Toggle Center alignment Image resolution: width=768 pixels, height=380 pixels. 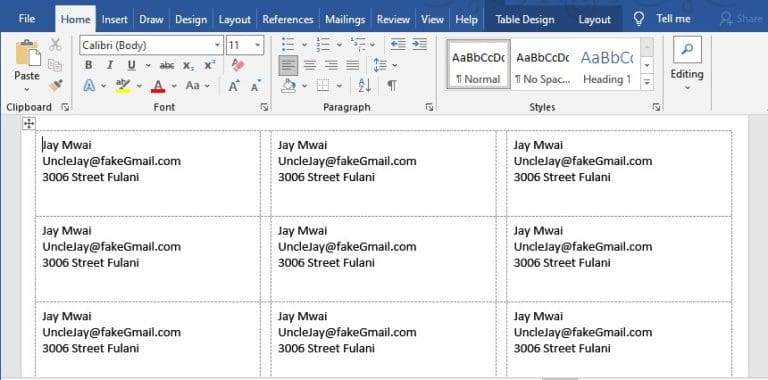pyautogui.click(x=310, y=65)
